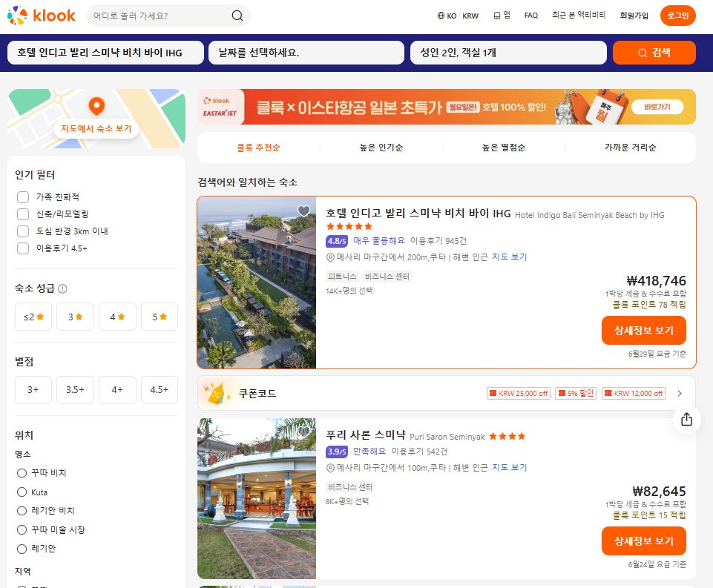Click the 5% 할인 coupon tag
Image resolution: width=713 pixels, height=588 pixels.
click(x=576, y=393)
